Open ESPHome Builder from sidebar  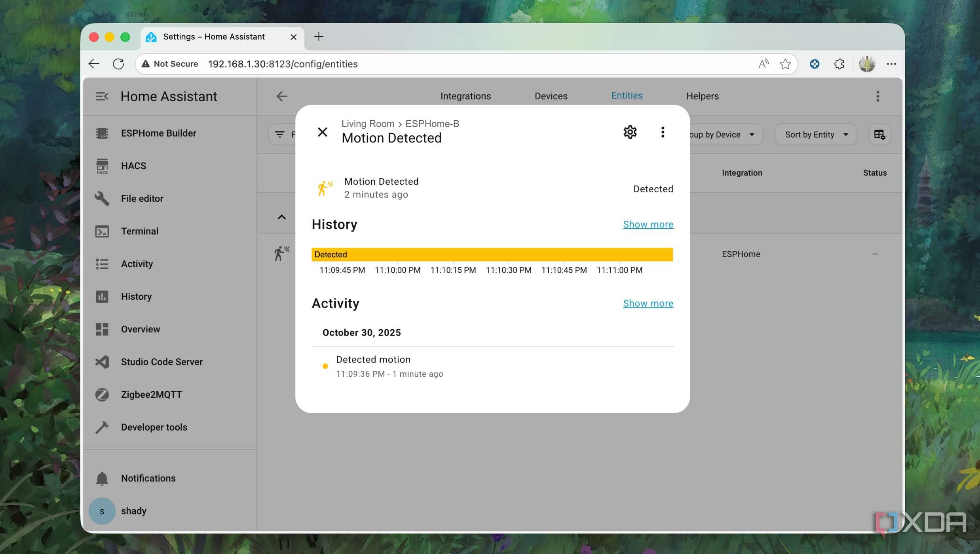coord(158,133)
